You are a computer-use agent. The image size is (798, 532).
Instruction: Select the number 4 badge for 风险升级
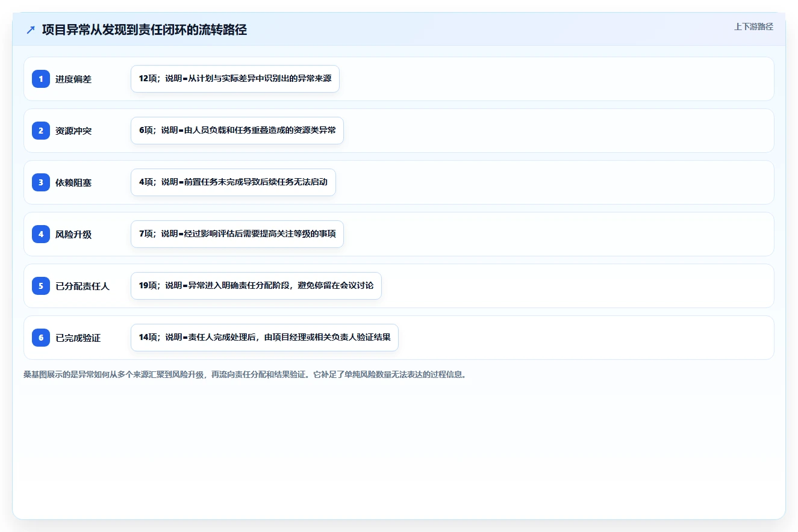coord(41,234)
